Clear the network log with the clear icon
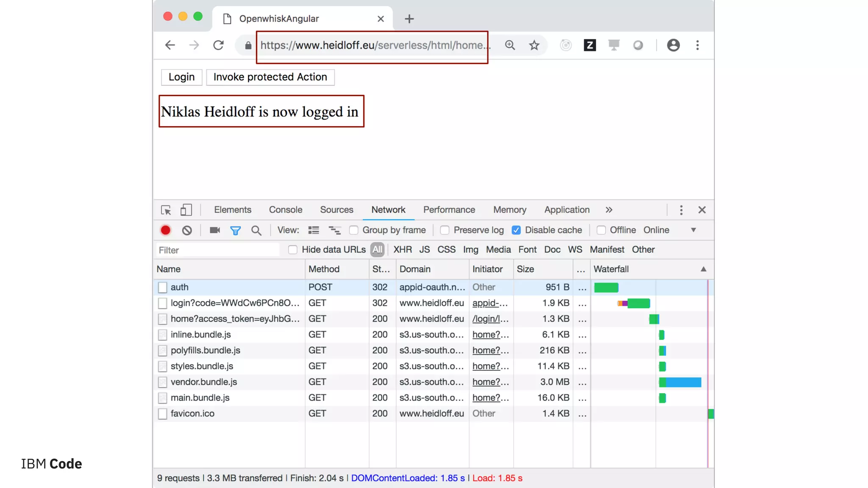 point(187,230)
